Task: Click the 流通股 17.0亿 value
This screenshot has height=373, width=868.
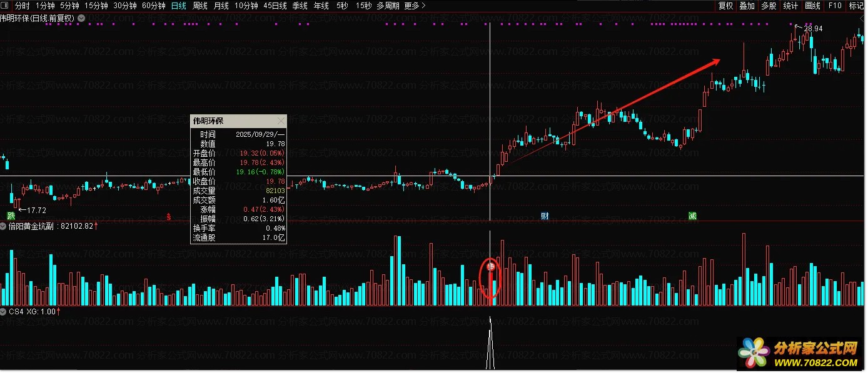Action: [273, 237]
